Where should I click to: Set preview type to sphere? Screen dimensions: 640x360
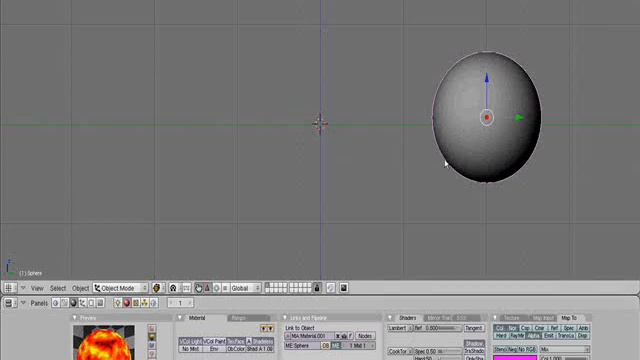[x=152, y=337]
